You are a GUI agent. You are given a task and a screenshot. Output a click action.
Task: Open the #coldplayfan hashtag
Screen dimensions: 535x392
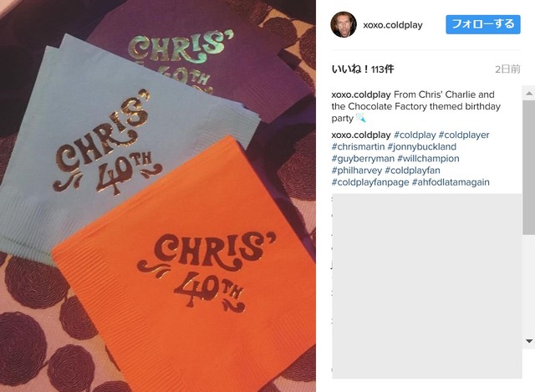pos(412,171)
